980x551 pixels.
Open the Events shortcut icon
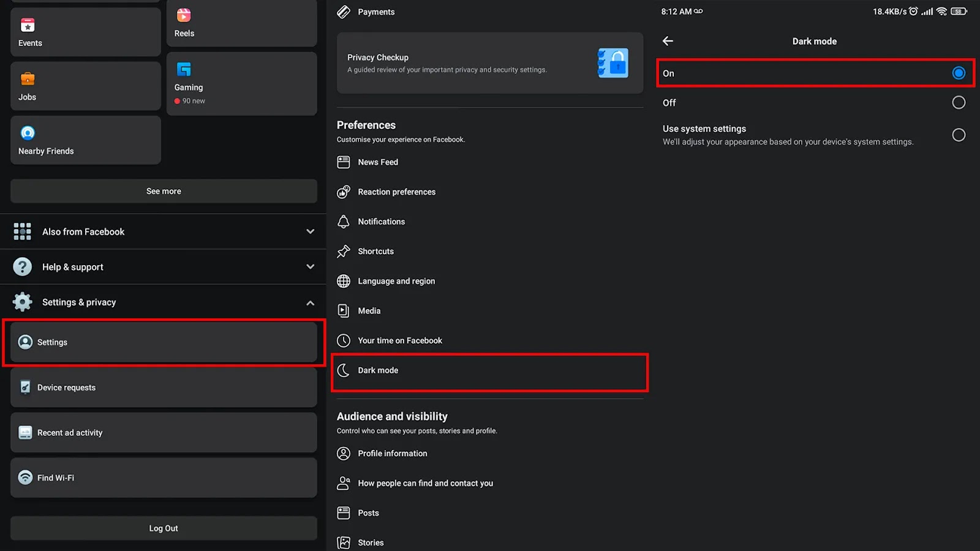click(x=28, y=25)
